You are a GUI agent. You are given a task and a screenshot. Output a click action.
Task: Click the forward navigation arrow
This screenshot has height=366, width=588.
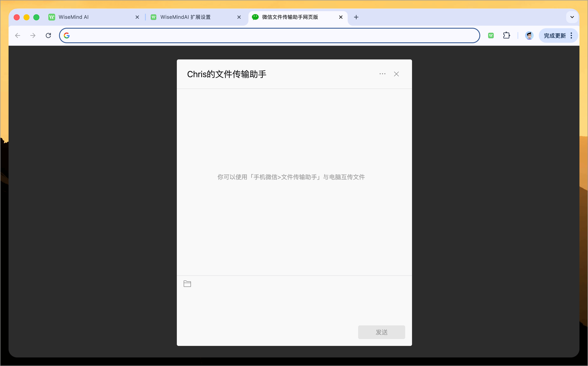[x=33, y=35]
